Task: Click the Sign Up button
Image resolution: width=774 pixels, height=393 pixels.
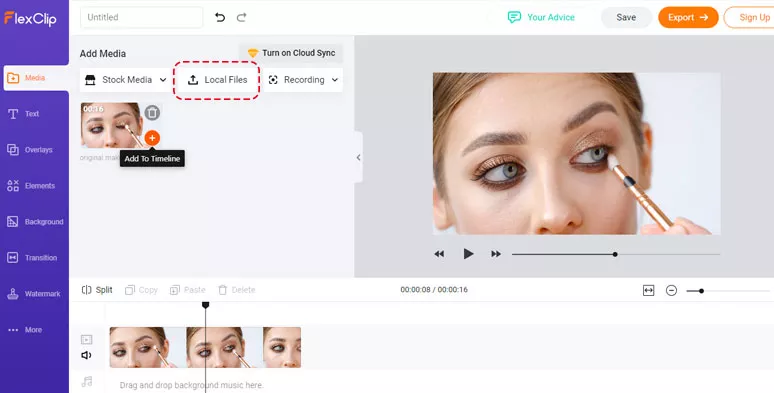Action: pos(750,17)
